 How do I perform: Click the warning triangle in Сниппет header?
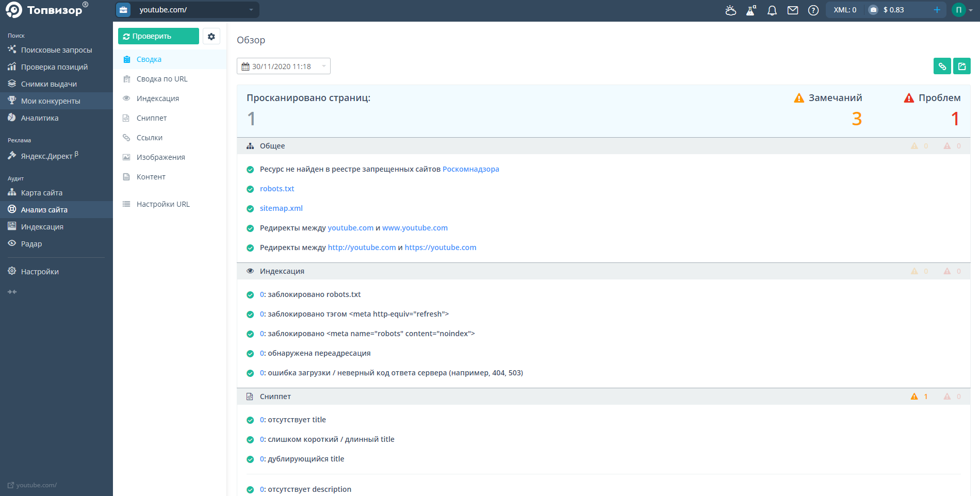(x=914, y=396)
